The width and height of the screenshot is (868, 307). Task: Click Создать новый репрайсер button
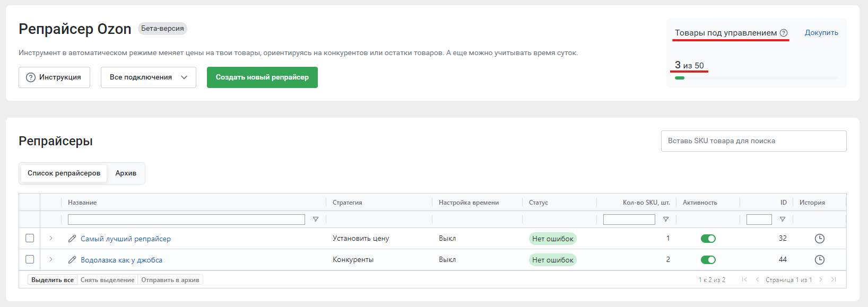(x=262, y=77)
